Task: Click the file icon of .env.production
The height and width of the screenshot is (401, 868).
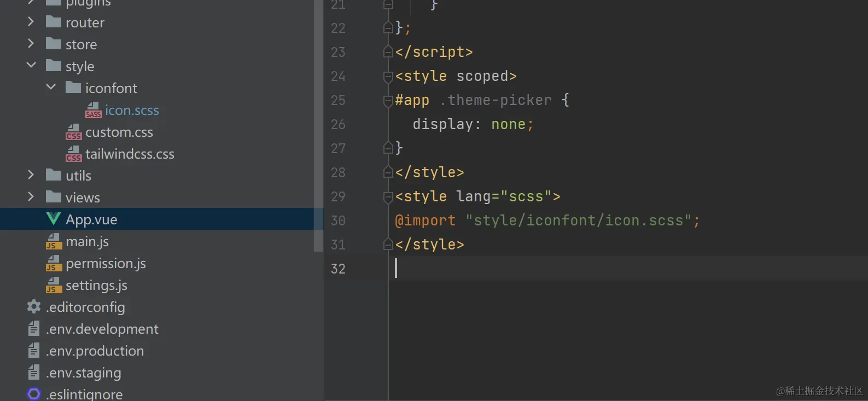Action: click(33, 350)
